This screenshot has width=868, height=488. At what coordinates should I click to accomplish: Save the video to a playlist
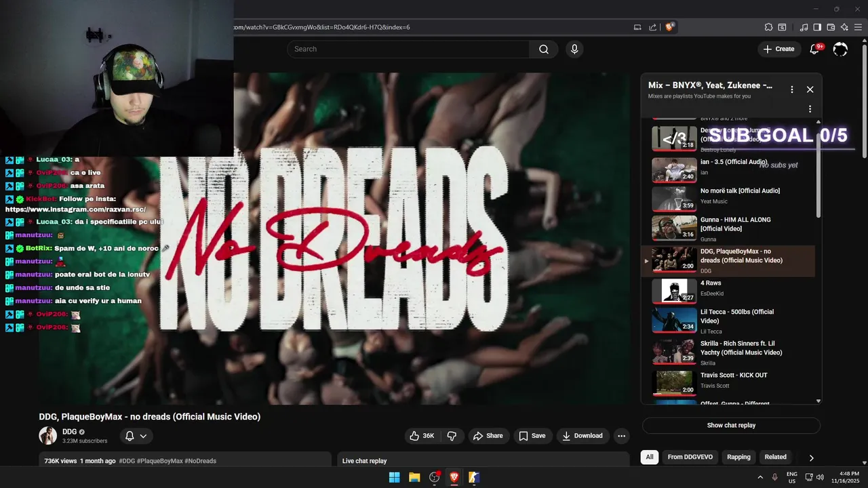click(532, 436)
